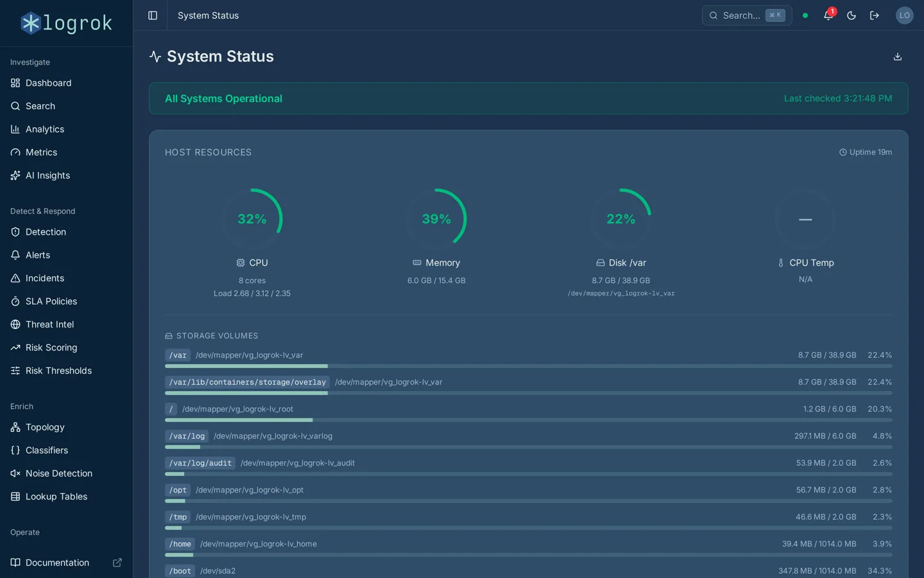Click the /home mount tag
Image resolution: width=924 pixels, height=578 pixels.
(x=180, y=544)
